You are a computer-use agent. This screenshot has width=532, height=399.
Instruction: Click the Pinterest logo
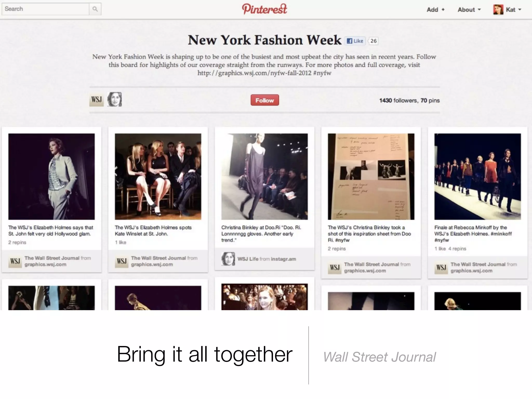pos(264,9)
